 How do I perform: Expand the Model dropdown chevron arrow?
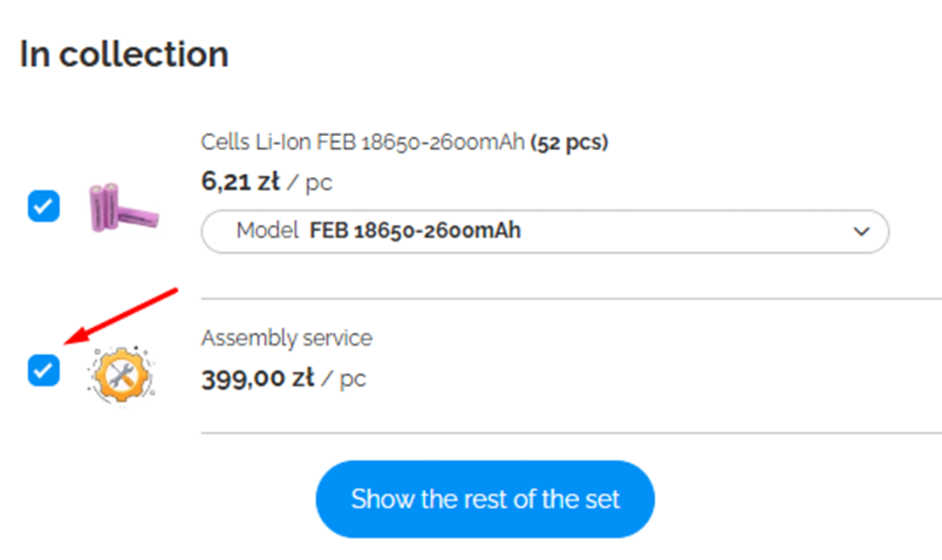tap(861, 232)
